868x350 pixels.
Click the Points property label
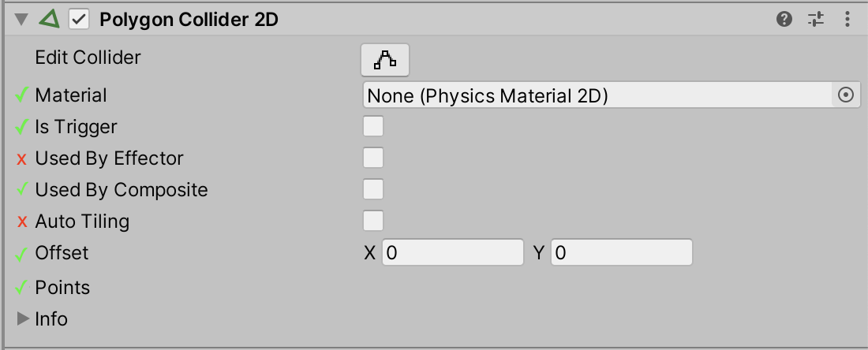(62, 288)
